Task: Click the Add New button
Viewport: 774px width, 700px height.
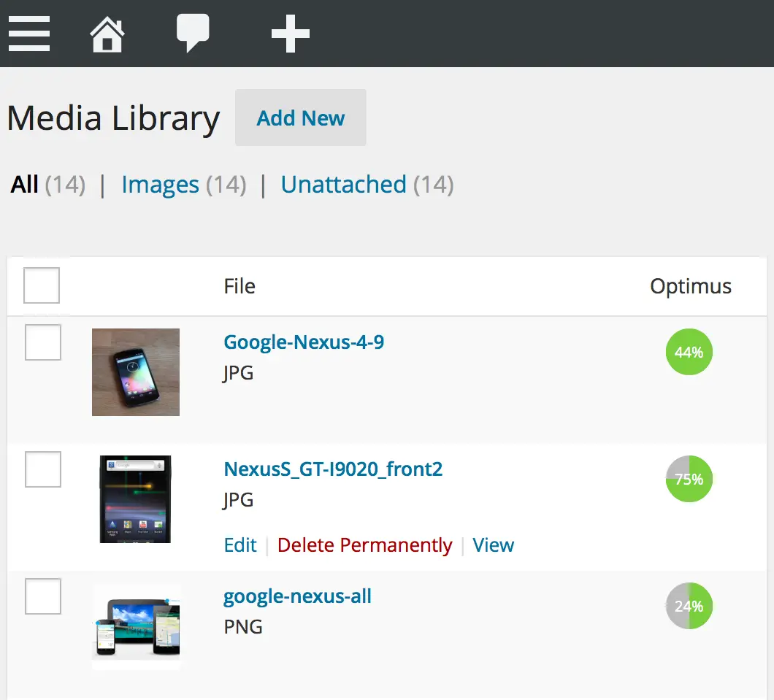Action: click(x=300, y=118)
